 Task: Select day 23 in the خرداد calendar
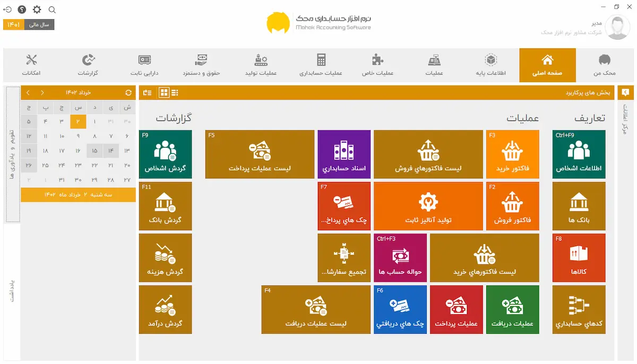pos(78,165)
